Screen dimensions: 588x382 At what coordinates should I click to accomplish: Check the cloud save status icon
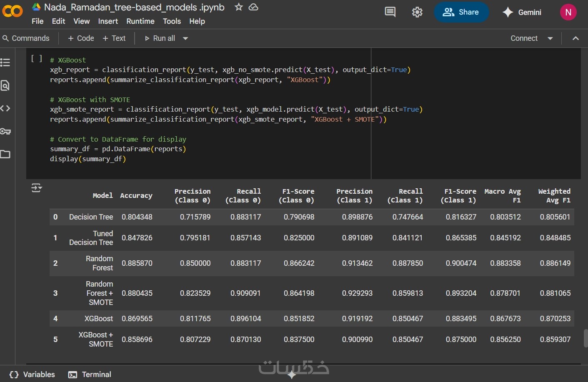click(x=253, y=7)
